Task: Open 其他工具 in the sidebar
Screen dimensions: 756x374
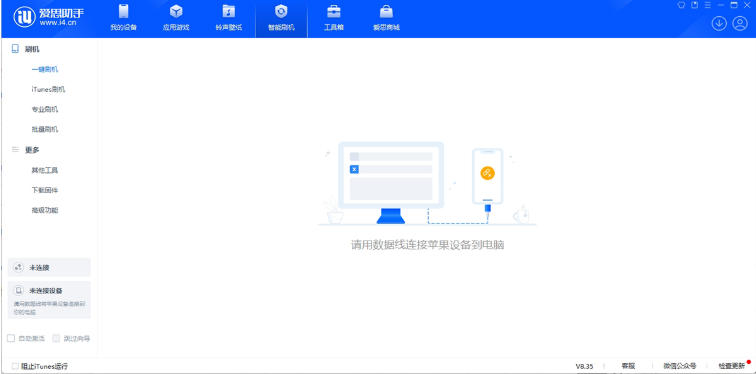Action: (x=45, y=170)
